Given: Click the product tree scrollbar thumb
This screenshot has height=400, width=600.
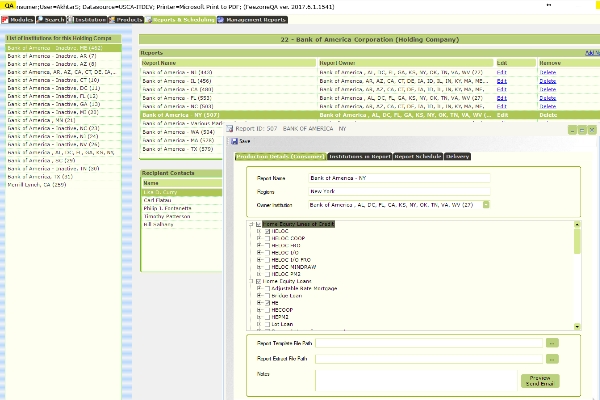Looking at the screenshot, I should (577, 241).
